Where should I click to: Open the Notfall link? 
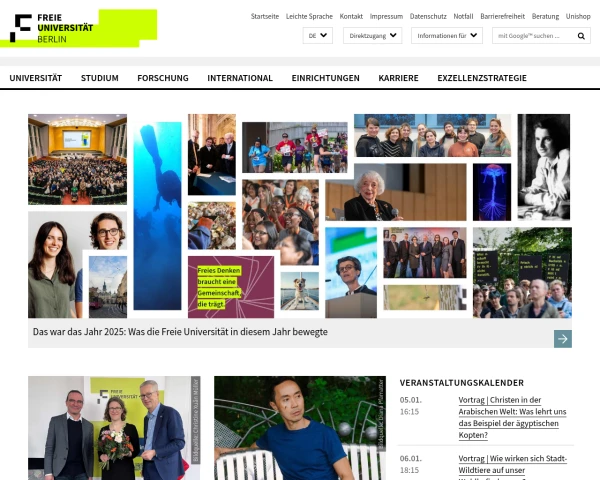click(x=463, y=16)
